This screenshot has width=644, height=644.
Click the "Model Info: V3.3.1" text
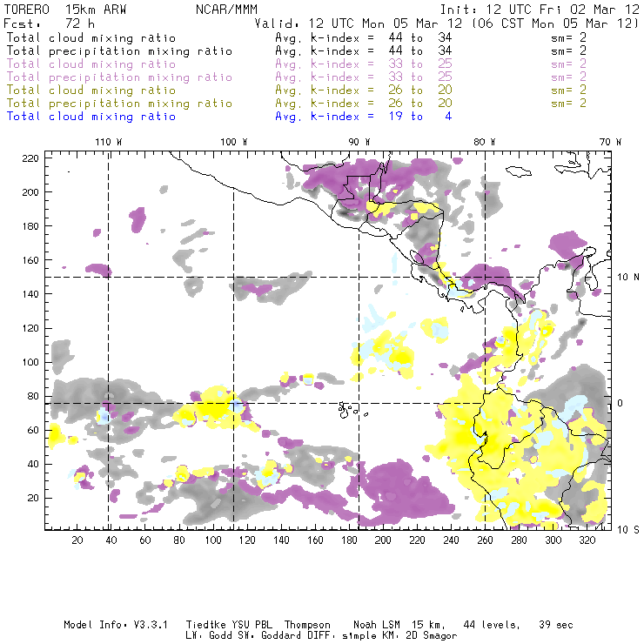[116, 625]
